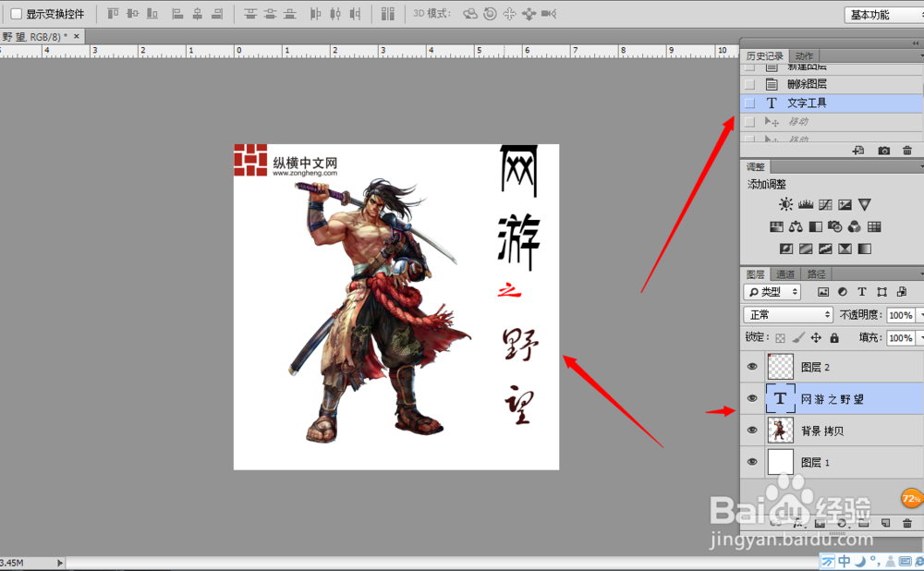Click the align vertical centers icon
924x571 pixels.
(132, 14)
